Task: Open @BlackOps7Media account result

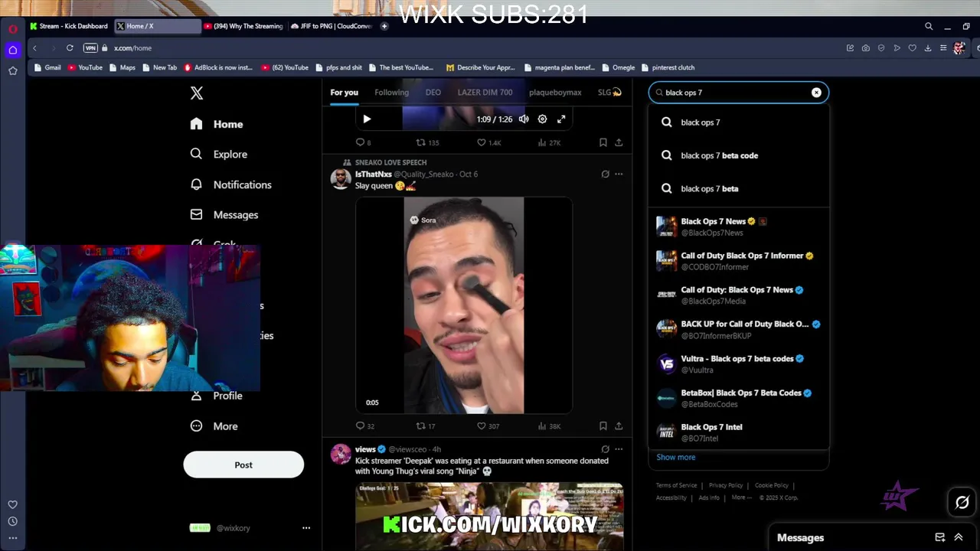Action: (738, 295)
